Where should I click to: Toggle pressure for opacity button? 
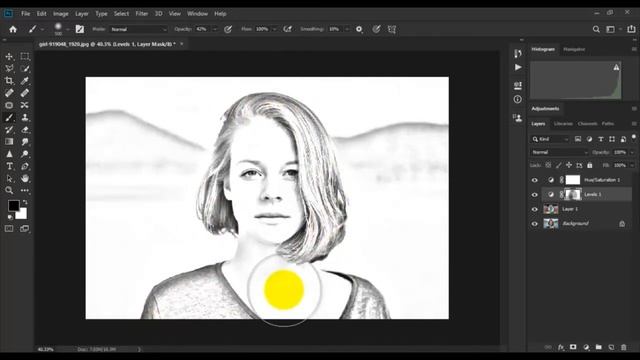(228, 29)
